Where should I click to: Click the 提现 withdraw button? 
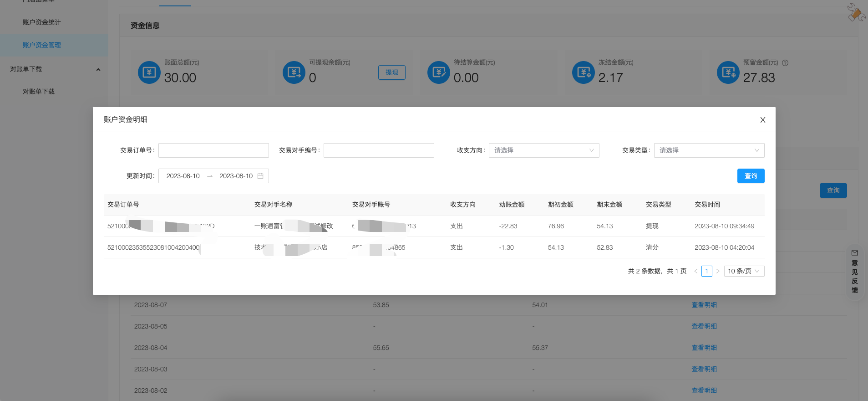tap(392, 72)
